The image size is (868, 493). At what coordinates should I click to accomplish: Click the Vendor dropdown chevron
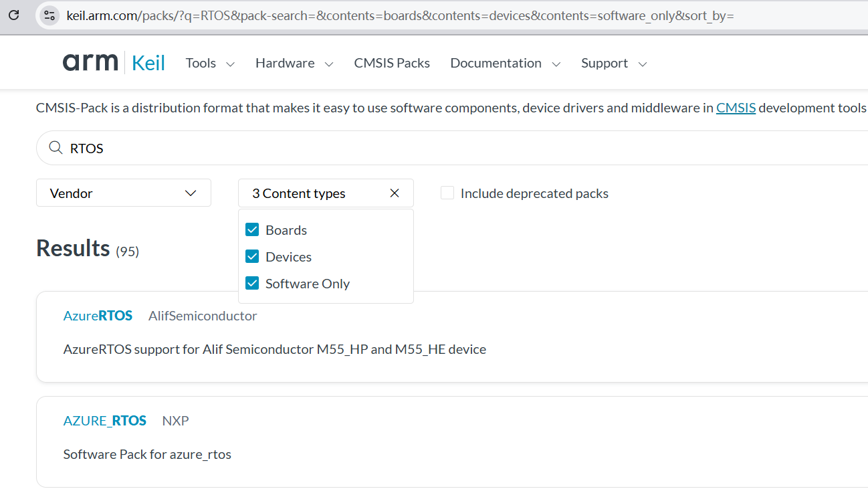click(191, 193)
